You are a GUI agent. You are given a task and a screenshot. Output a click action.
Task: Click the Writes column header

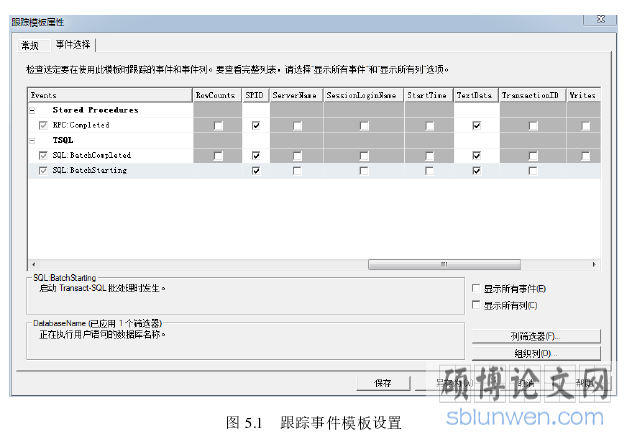[584, 95]
